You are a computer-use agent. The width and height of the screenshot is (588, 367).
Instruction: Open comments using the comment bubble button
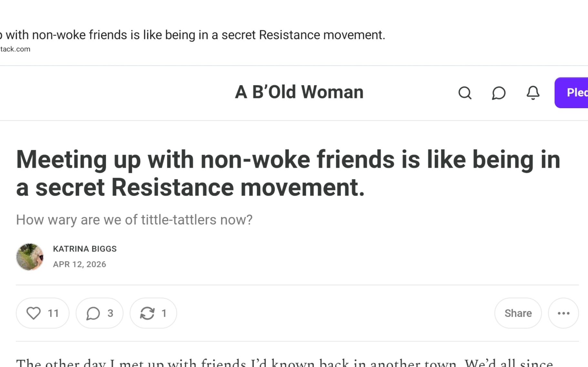pos(93,313)
